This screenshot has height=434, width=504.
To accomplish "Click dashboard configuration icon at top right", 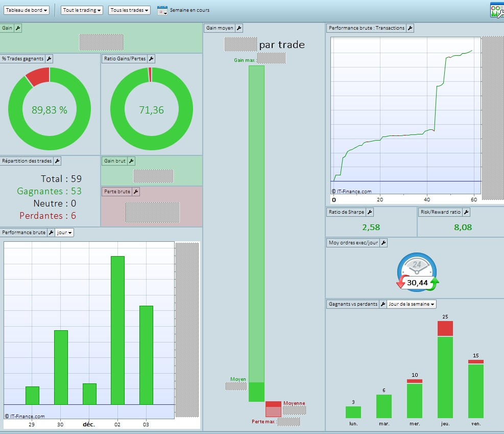I will click(x=497, y=10).
